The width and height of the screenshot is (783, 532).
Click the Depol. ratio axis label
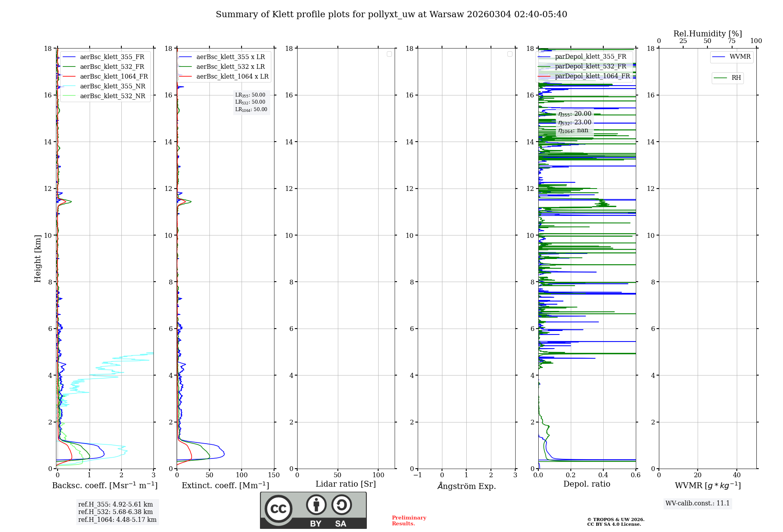[586, 484]
